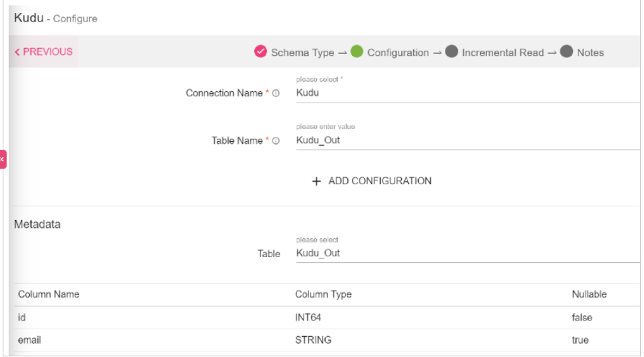
Task: Click the grey Notes step circle
Action: pos(566,51)
